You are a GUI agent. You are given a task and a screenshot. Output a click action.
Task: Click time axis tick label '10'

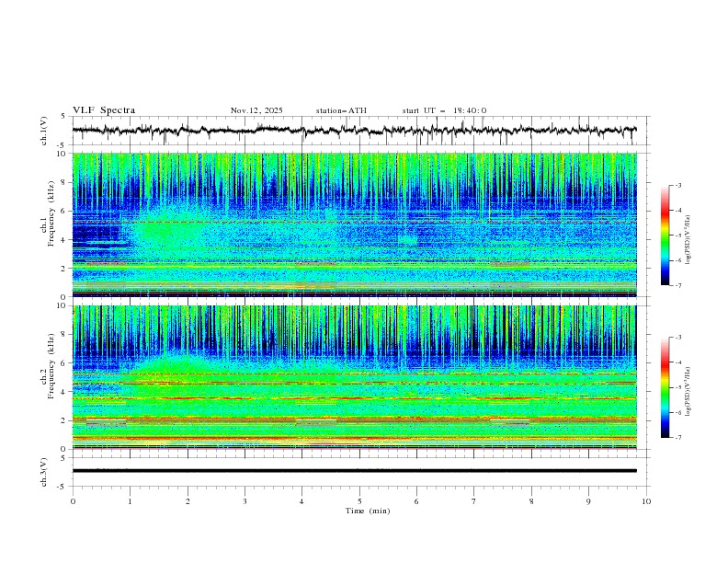[x=646, y=501]
